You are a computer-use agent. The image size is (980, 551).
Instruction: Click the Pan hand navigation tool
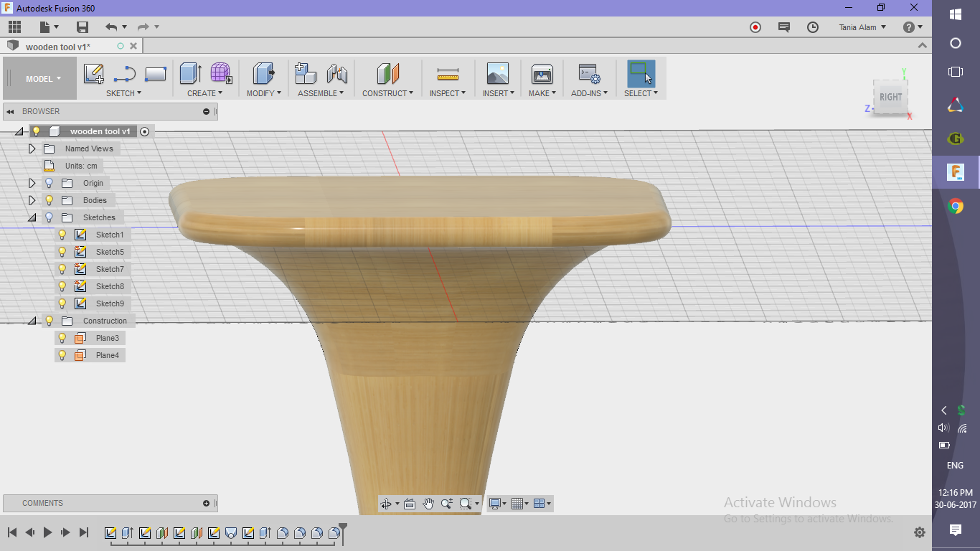click(x=428, y=504)
